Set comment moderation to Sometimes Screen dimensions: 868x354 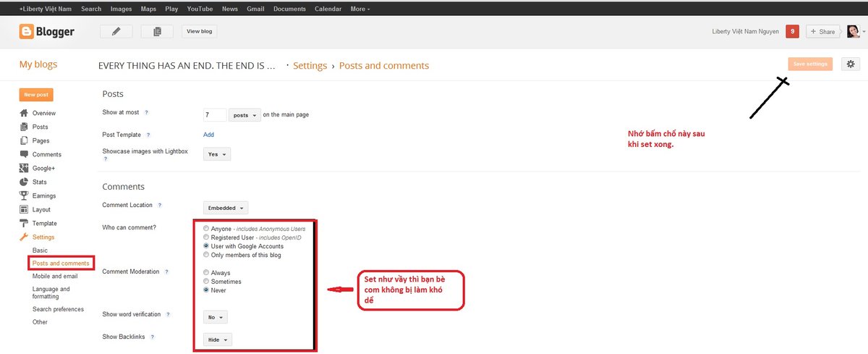206,282
